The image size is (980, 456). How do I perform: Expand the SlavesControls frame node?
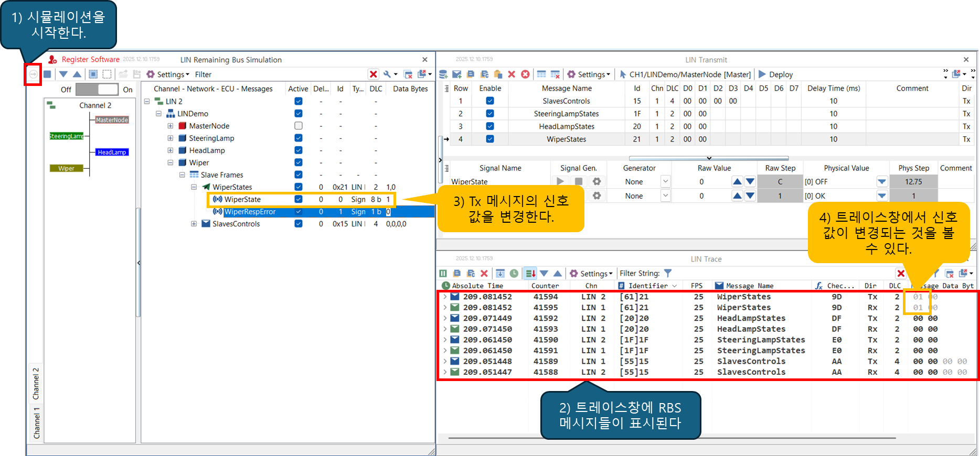[194, 224]
